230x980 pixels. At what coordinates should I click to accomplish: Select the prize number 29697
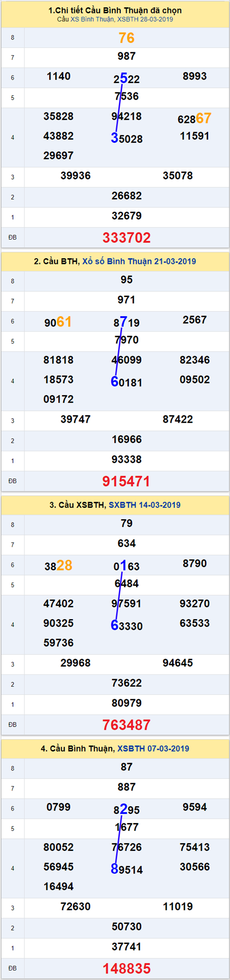pos(58,155)
